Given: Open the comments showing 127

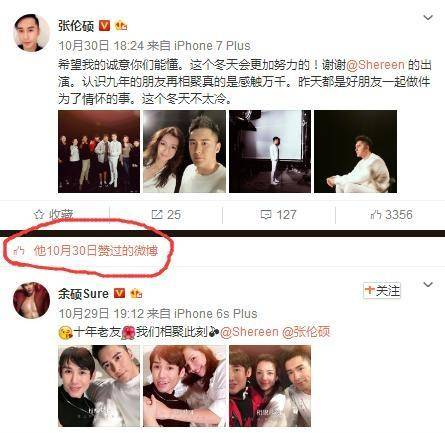Looking at the screenshot, I should [x=279, y=215].
